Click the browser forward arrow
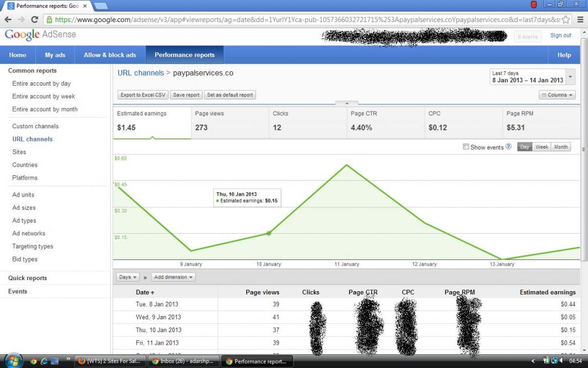The width and height of the screenshot is (588, 368). tap(21, 19)
